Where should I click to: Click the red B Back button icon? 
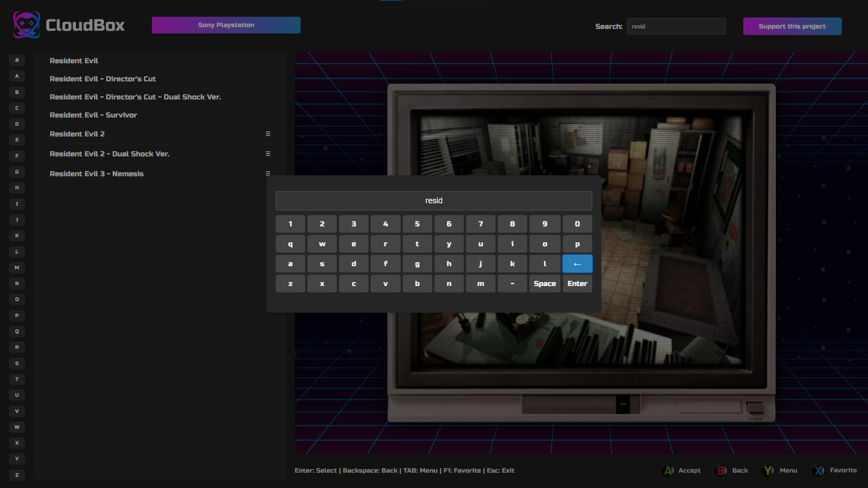[x=721, y=470]
